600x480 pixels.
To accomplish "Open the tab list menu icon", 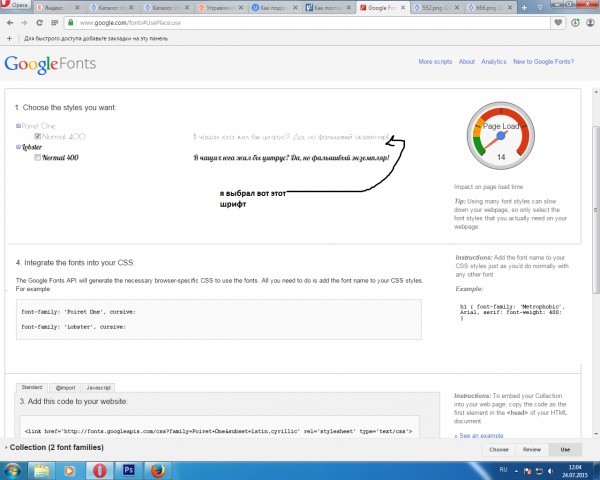I will [x=540, y=8].
